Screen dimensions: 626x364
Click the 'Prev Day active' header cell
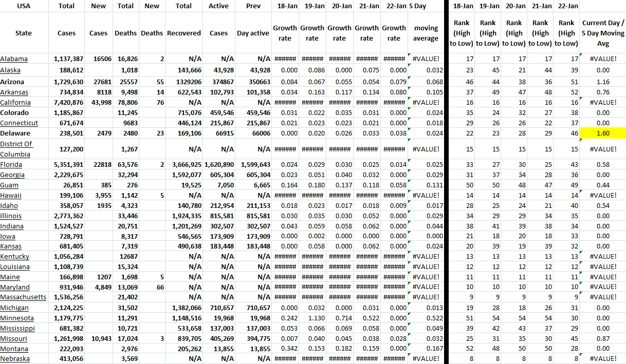click(253, 33)
